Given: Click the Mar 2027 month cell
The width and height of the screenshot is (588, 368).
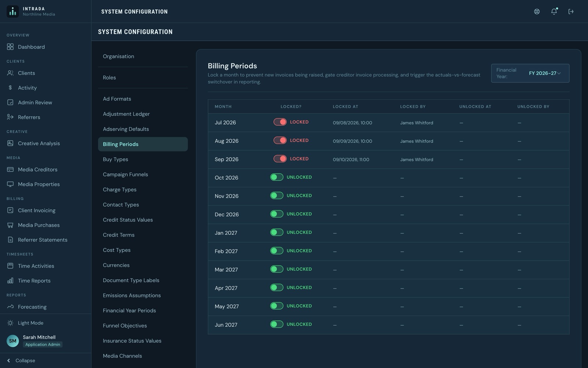Looking at the screenshot, I should pyautogui.click(x=226, y=270).
